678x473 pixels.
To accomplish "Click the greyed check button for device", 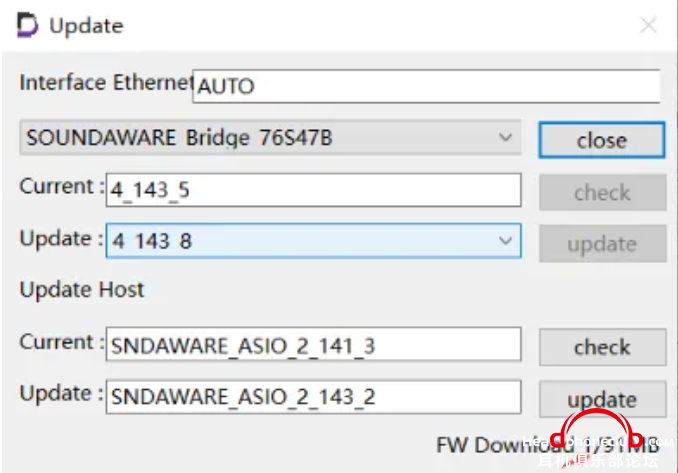I will (x=602, y=192).
